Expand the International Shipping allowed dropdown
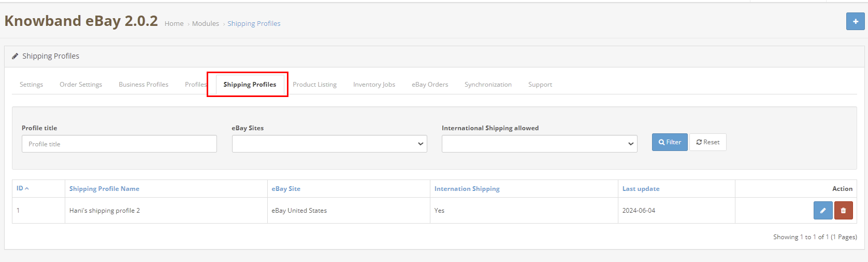Image resolution: width=868 pixels, height=262 pixels. (539, 144)
